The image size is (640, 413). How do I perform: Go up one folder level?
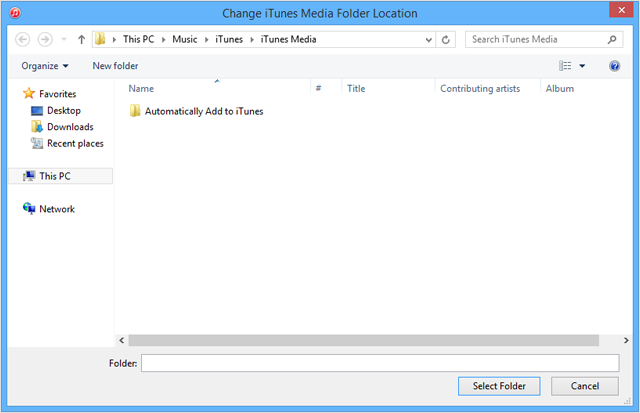pyautogui.click(x=81, y=40)
